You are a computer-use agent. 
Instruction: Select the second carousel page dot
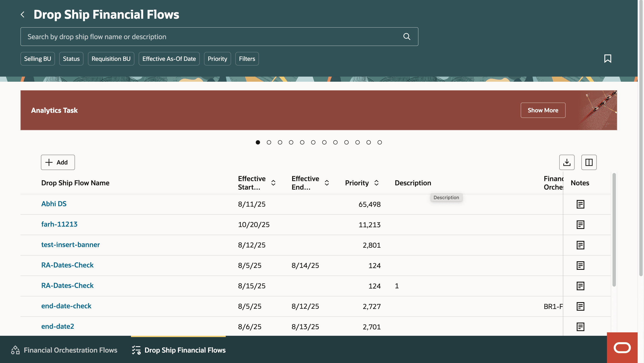pos(269,142)
